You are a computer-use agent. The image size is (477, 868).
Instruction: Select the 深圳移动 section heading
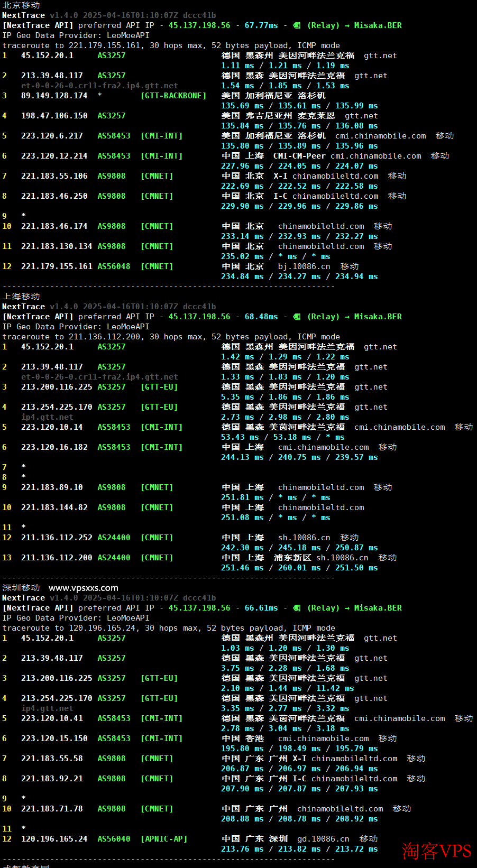[21, 587]
